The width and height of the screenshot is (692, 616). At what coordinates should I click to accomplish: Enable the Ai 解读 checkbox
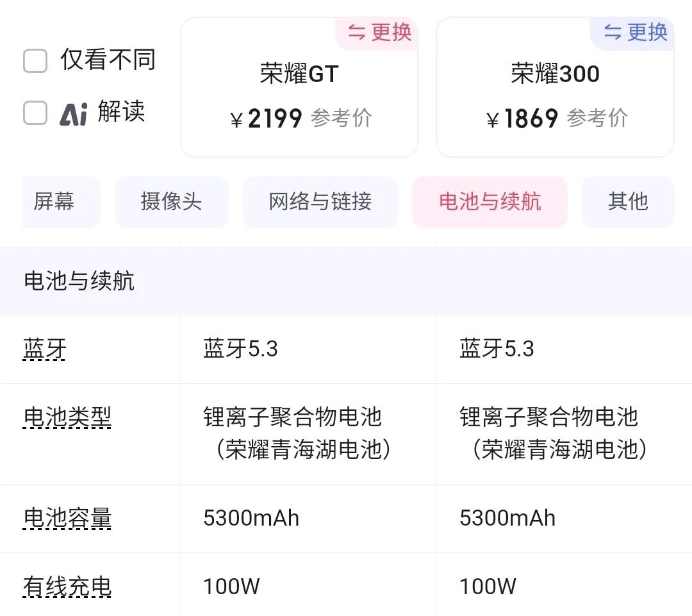point(35,113)
